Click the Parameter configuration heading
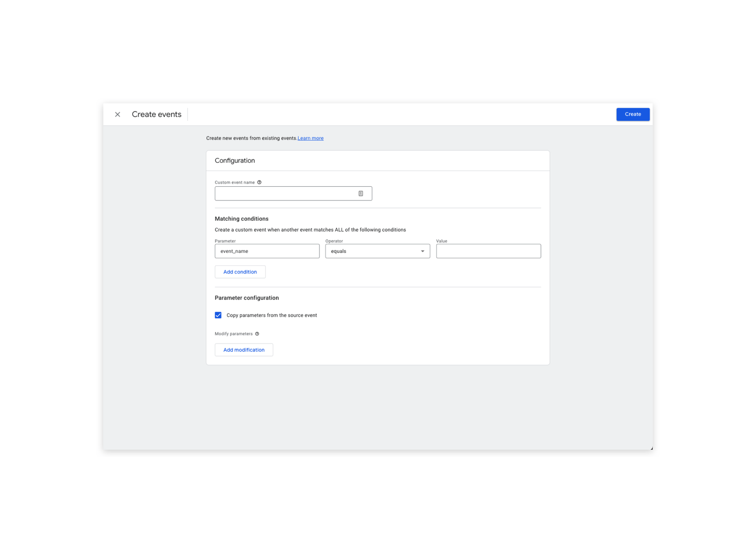The height and width of the screenshot is (553, 756). click(x=247, y=298)
